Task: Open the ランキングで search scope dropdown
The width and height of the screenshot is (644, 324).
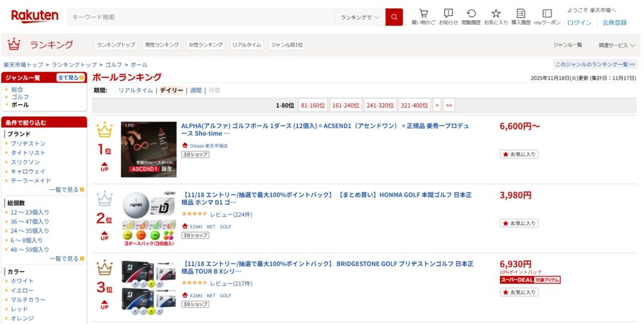Action: 360,17
